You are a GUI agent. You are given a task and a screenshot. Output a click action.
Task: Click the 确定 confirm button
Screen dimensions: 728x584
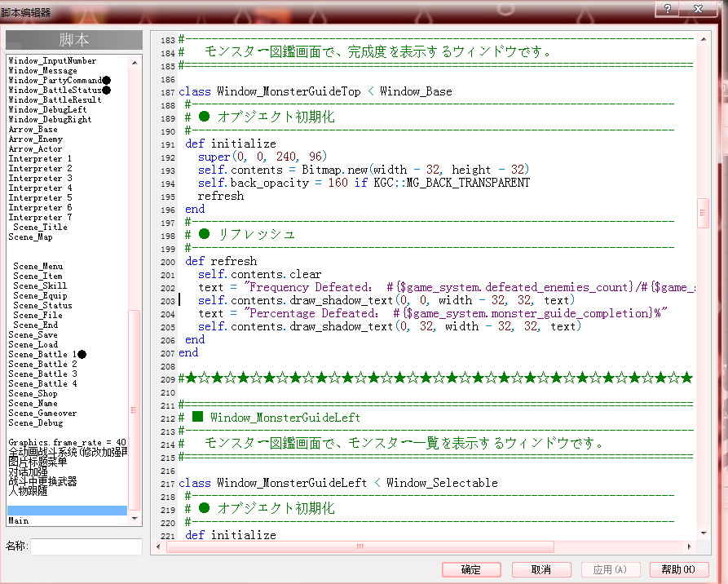click(471, 569)
